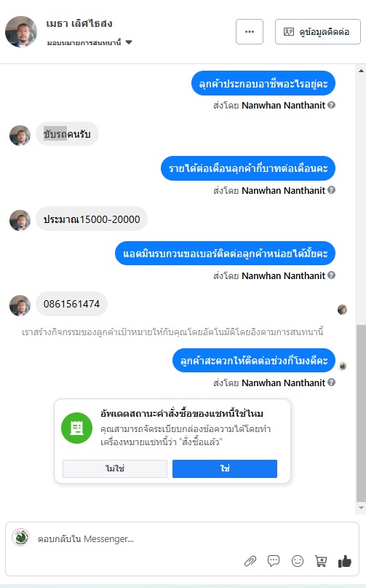Click help icon beside first Nanwhan Nanthanit label
366x588 pixels.
(332, 105)
